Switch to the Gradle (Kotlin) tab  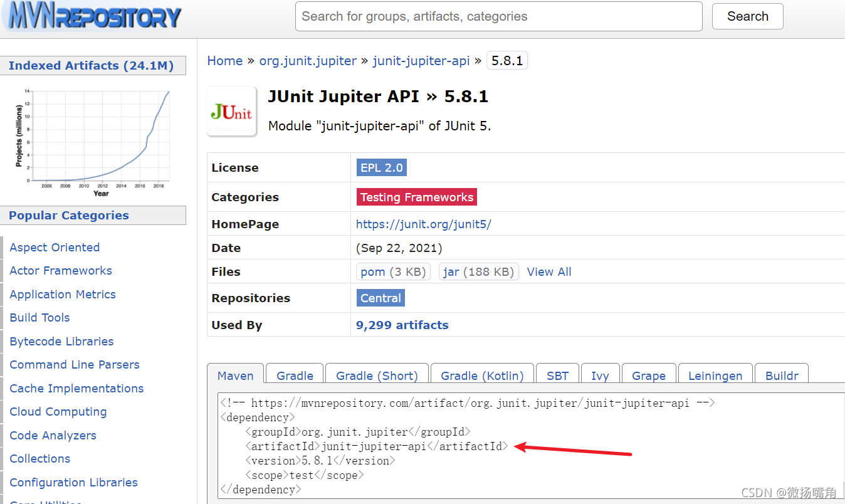(x=482, y=375)
